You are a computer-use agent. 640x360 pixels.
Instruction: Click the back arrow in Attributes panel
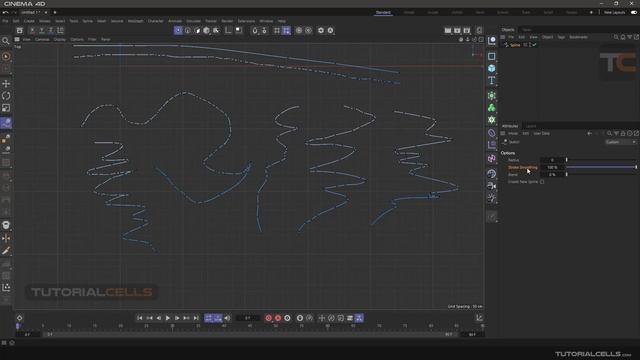coord(589,133)
